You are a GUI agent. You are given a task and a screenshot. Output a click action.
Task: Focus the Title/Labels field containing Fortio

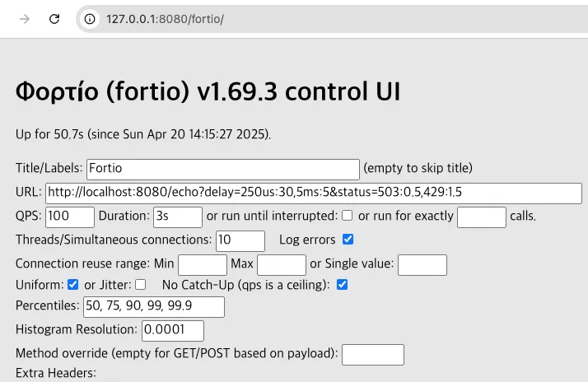[x=223, y=169]
